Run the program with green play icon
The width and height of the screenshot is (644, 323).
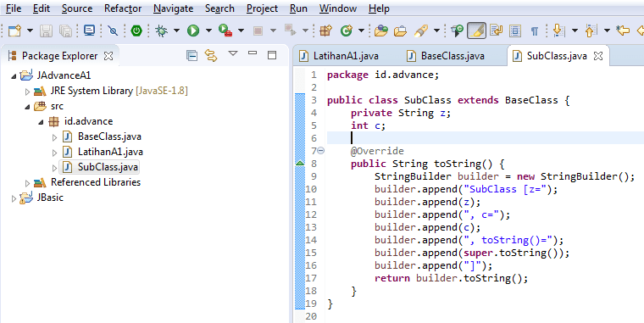193,31
